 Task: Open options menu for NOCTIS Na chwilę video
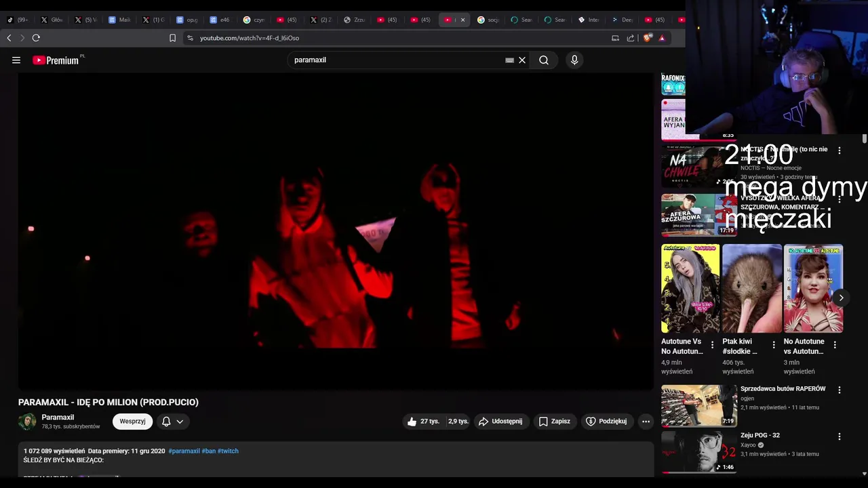[x=840, y=150]
